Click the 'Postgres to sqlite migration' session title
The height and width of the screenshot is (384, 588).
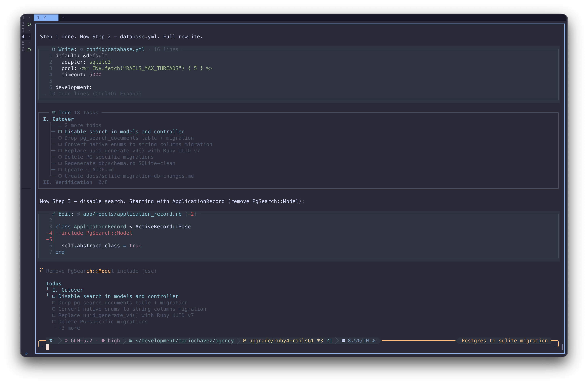(x=505, y=341)
